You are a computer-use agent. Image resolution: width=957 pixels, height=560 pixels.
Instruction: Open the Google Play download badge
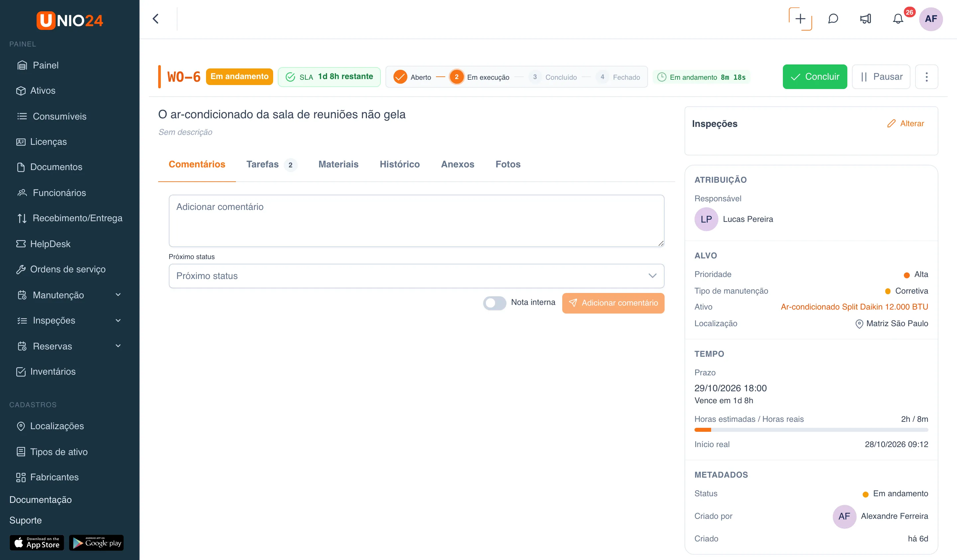96,542
